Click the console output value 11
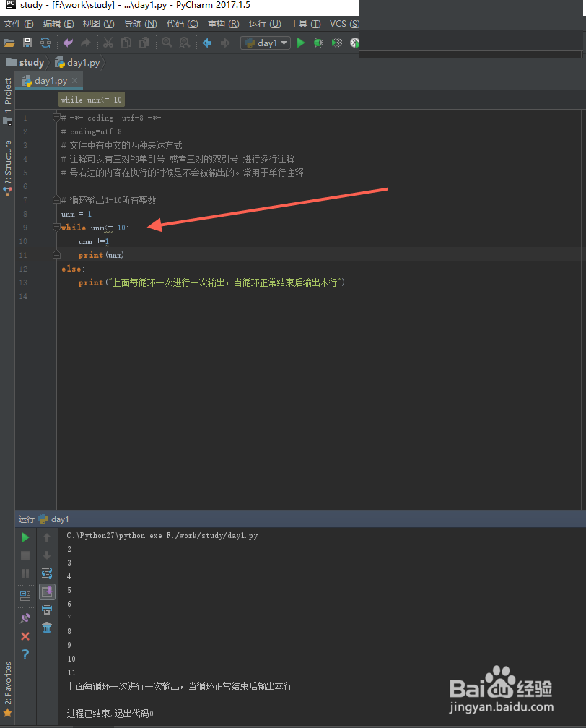This screenshot has height=728, width=586. click(71, 672)
